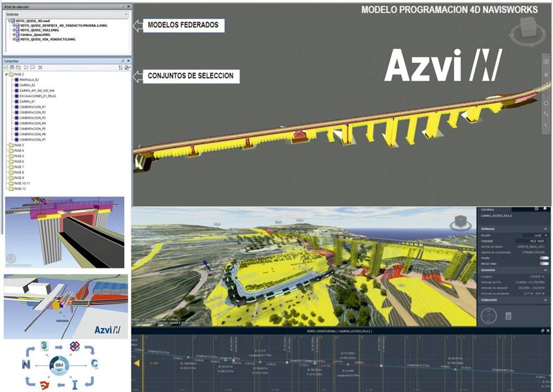Click the delete X icon in Conjuntos toolbar

click(x=40, y=67)
